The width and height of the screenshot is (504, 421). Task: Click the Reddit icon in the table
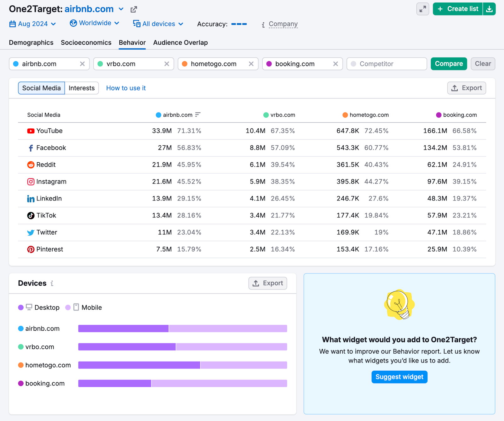(31, 165)
